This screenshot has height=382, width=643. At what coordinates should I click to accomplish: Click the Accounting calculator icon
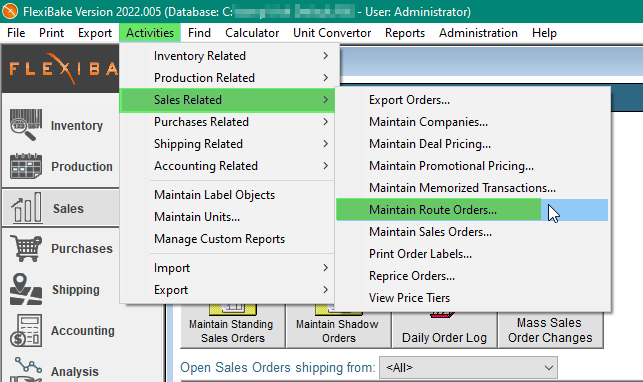(x=26, y=330)
